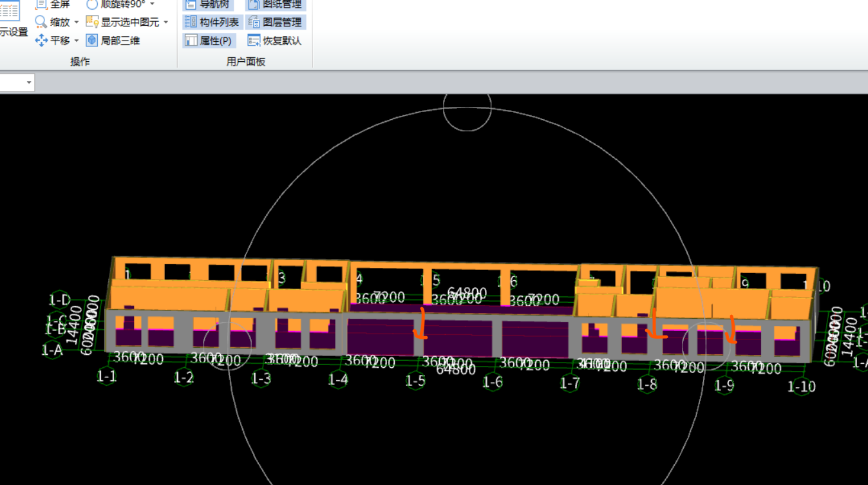Select the 平移 pan tool
868x485 pixels.
point(53,41)
